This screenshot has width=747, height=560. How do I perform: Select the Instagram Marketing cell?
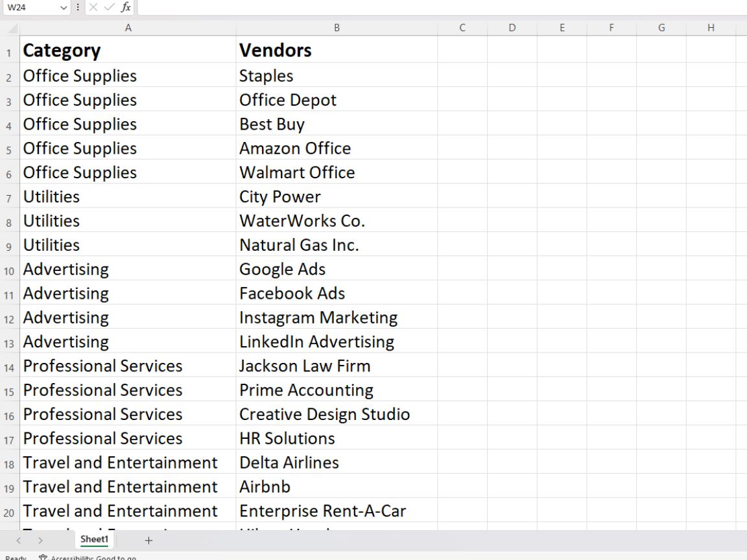tap(337, 318)
